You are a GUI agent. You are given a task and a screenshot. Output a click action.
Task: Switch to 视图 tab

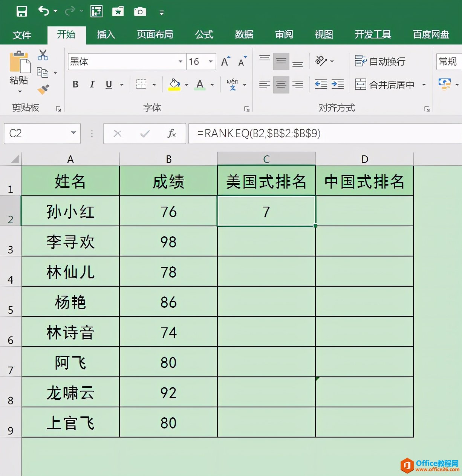pyautogui.click(x=324, y=35)
